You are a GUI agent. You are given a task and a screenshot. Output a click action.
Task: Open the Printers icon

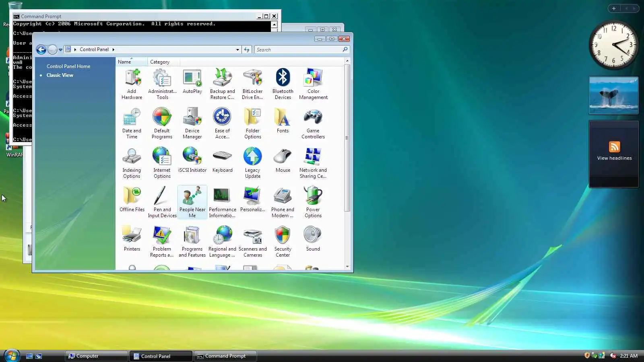coord(132,239)
